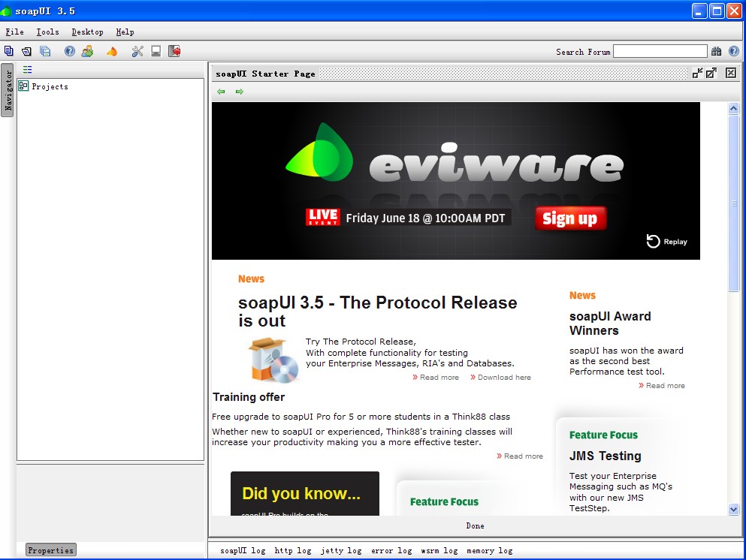Click the LIVE event badge on banner
The height and width of the screenshot is (560, 746).
(x=322, y=217)
